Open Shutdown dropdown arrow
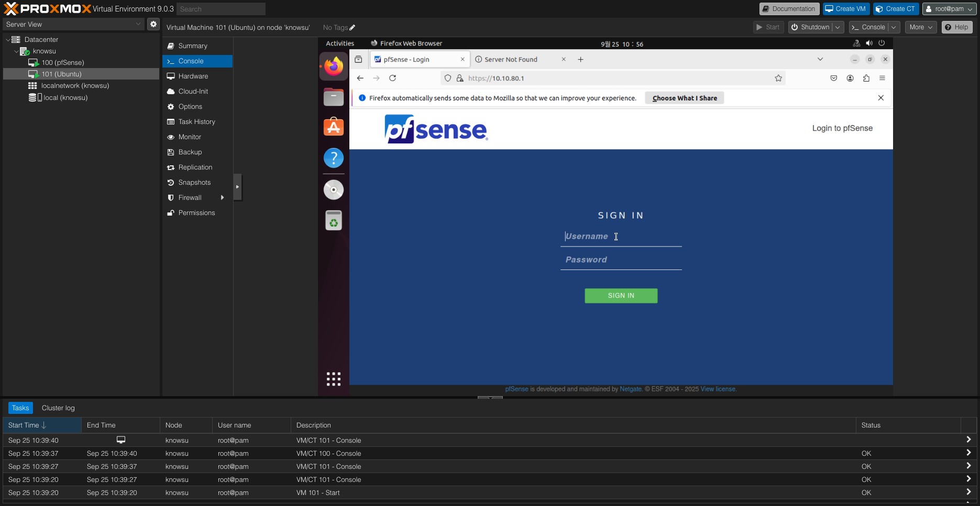Screen dimensions: 980x506 [x=838, y=27]
